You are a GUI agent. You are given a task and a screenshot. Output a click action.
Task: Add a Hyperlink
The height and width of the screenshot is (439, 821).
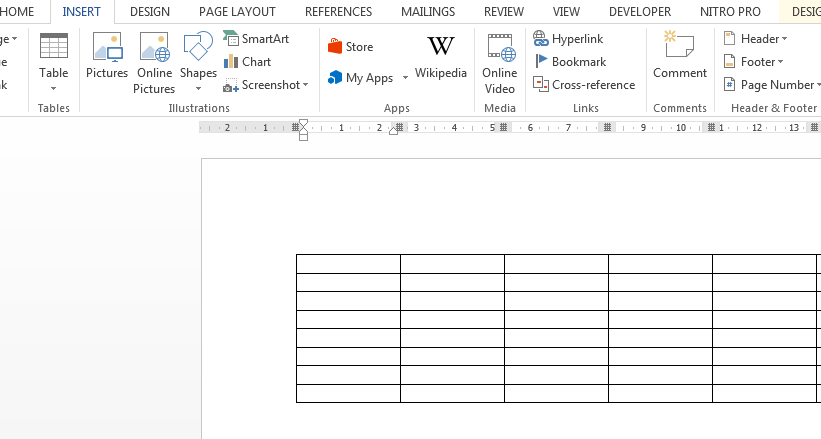[x=568, y=39]
